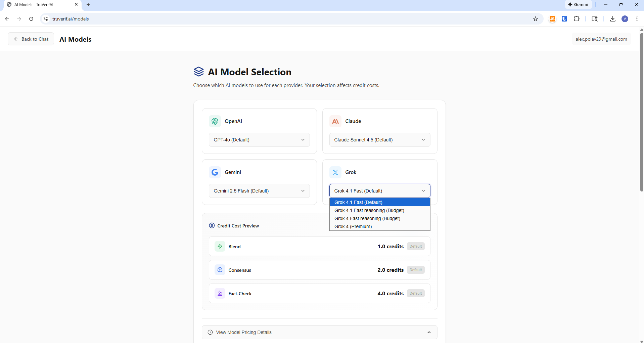This screenshot has height=343, width=644.
Task: Click the Fact-Check magnifier icon
Action: pos(220,293)
